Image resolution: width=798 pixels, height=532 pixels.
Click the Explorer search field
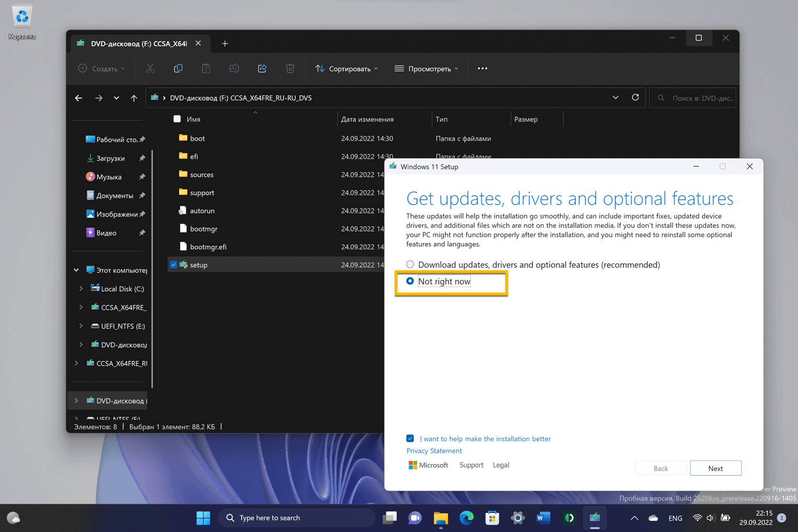pos(697,98)
